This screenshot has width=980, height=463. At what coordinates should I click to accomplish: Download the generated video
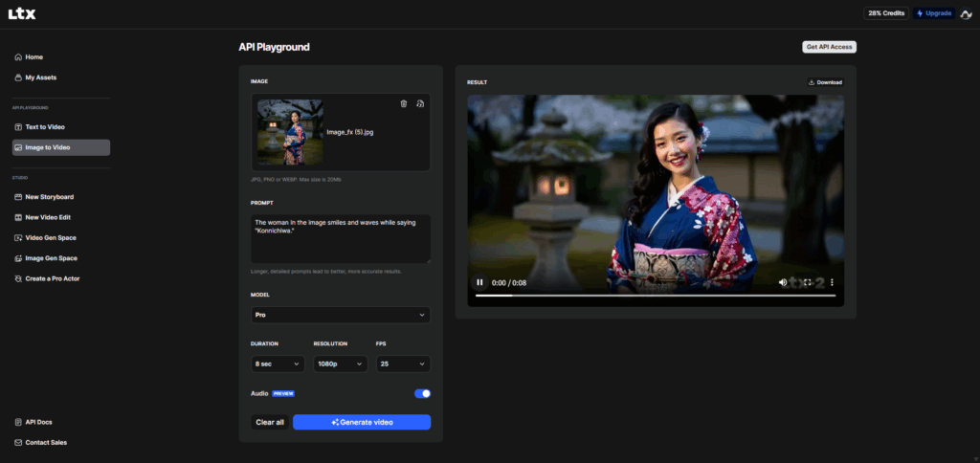825,82
